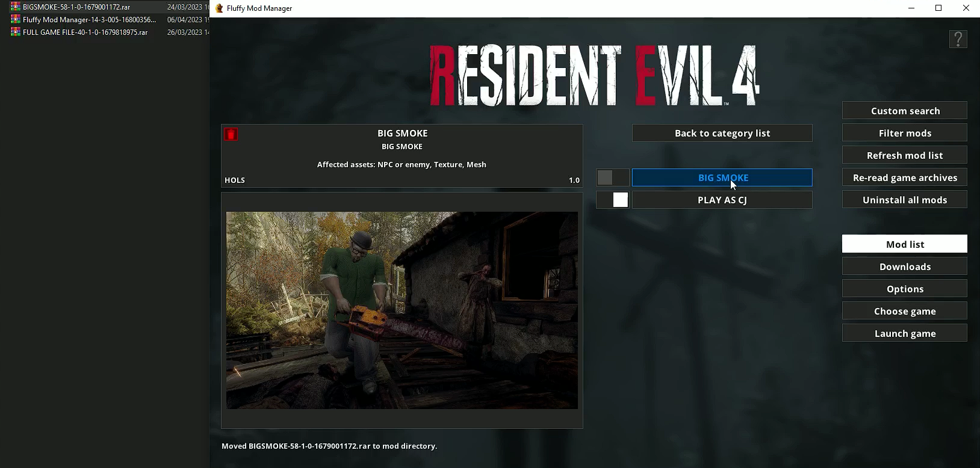Click the HOLS author label
The image size is (980, 468).
click(x=235, y=180)
